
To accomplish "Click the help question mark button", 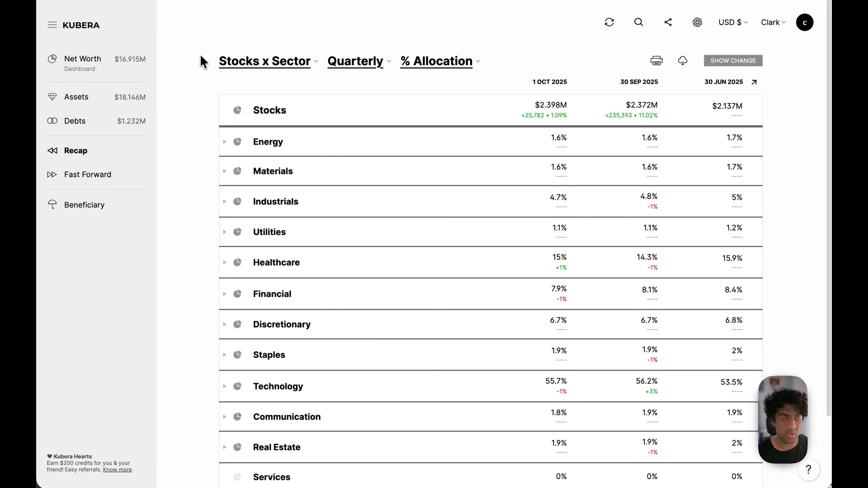I will pos(808,470).
